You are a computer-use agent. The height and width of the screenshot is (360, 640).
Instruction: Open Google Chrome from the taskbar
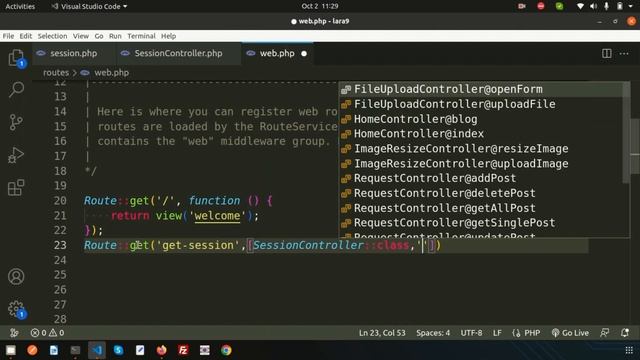226,350
